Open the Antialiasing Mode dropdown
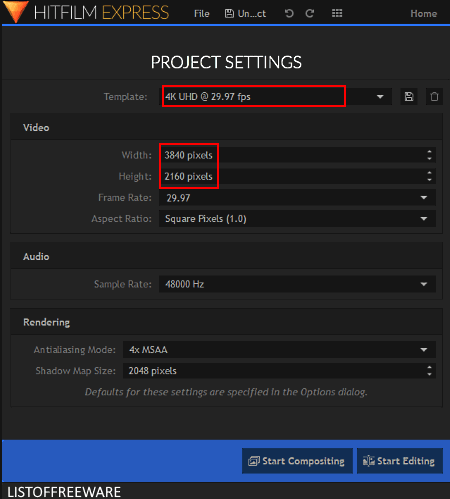The width and height of the screenshot is (450, 499). [x=279, y=349]
